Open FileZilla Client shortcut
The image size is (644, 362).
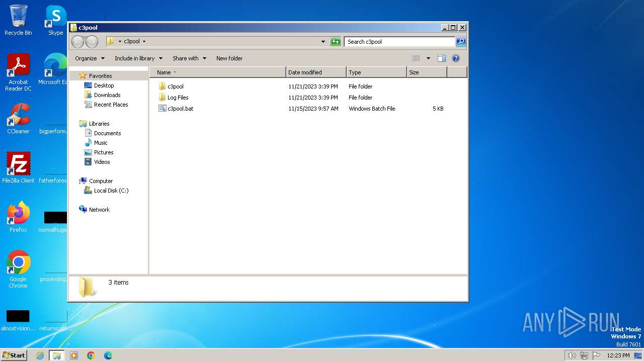click(18, 168)
